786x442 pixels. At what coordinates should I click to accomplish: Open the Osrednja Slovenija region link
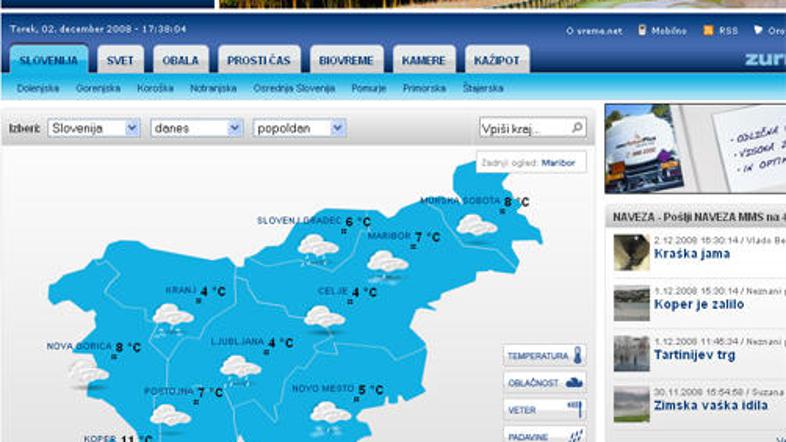294,88
